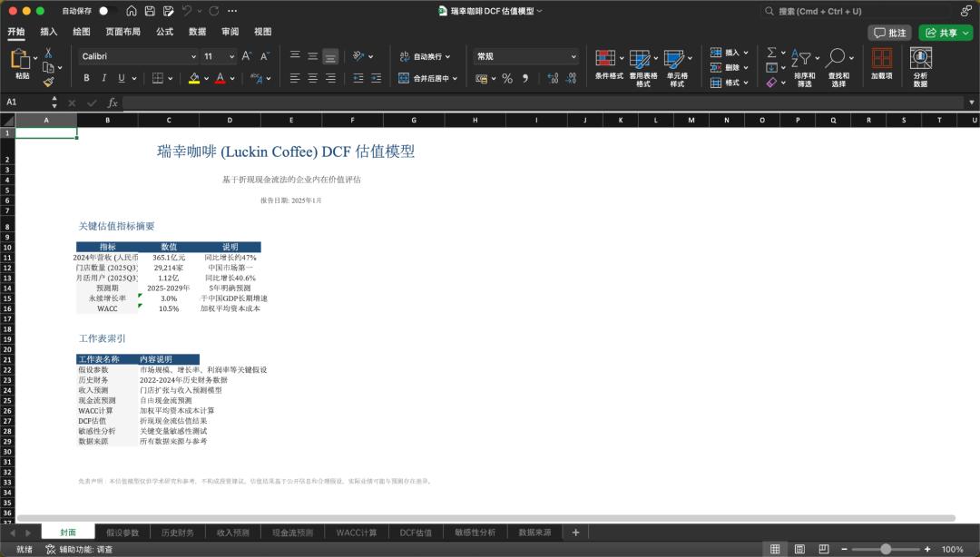Screen dimensions: 980x557
Task: Click Format as Table (套用表格格式)
Action: [x=643, y=67]
